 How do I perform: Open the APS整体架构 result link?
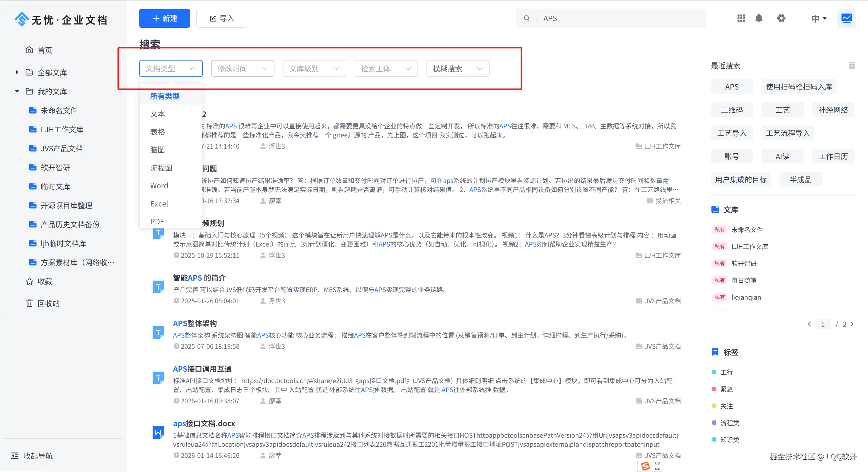(x=195, y=323)
